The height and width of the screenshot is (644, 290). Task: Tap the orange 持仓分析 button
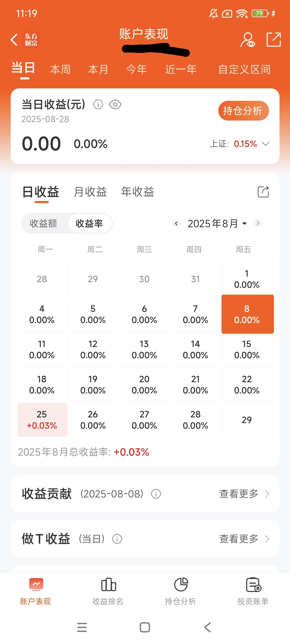tap(243, 110)
